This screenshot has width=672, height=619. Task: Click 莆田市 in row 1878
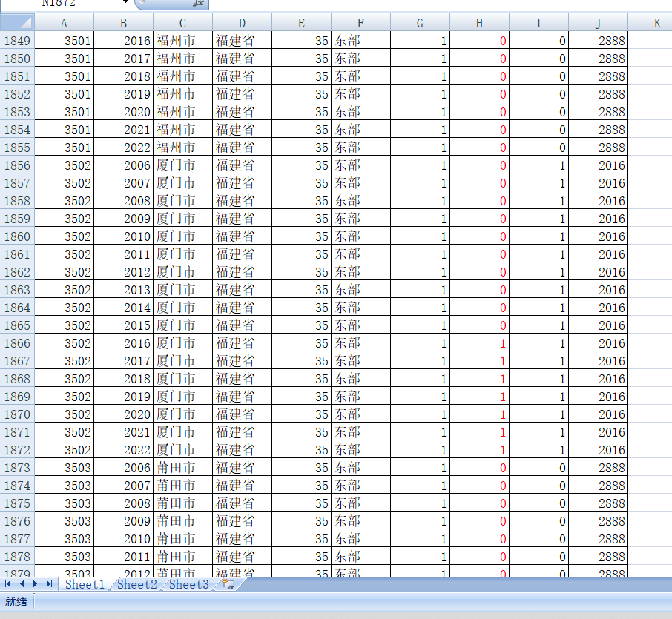click(183, 557)
